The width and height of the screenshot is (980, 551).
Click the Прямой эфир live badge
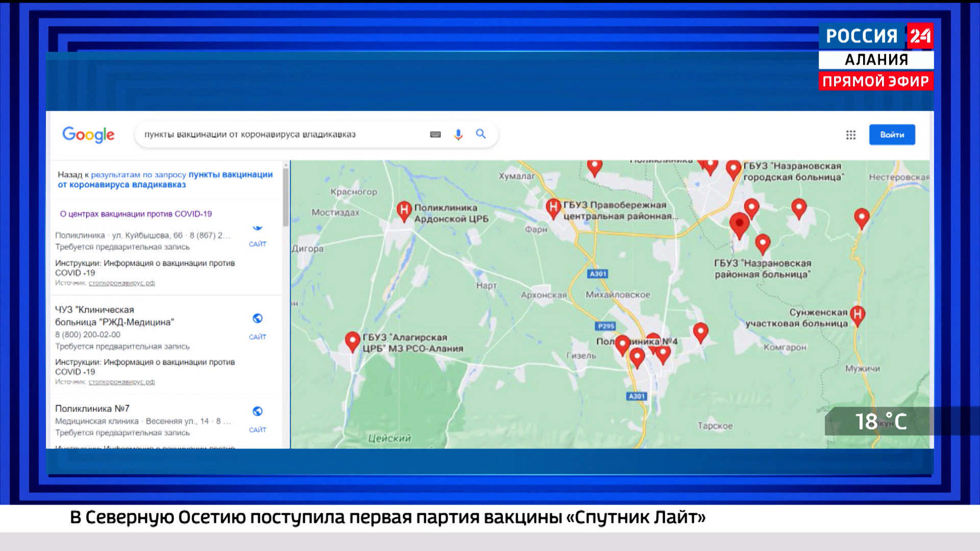(x=876, y=81)
